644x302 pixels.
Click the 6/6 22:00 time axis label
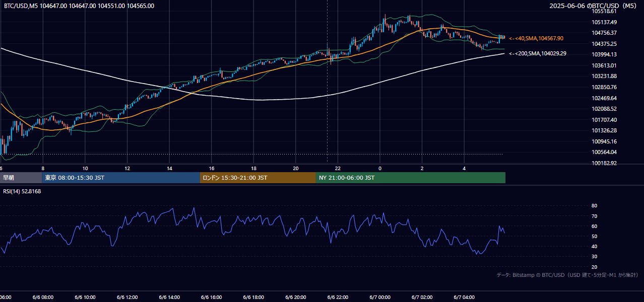338,297
